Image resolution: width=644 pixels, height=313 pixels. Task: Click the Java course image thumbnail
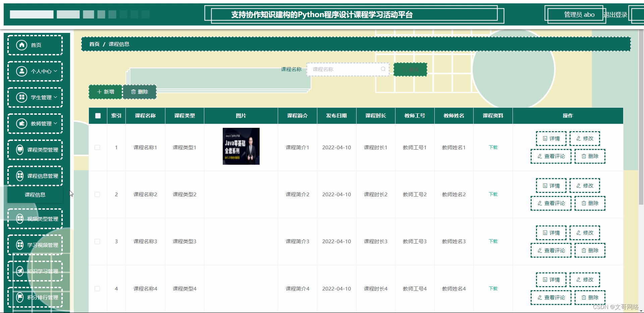(241, 146)
